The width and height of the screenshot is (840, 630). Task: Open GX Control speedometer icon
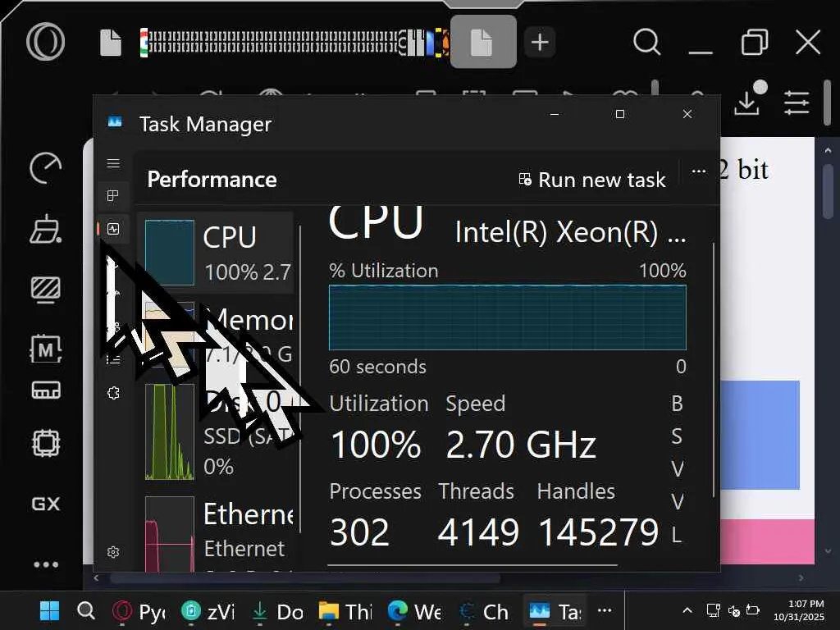(45, 168)
